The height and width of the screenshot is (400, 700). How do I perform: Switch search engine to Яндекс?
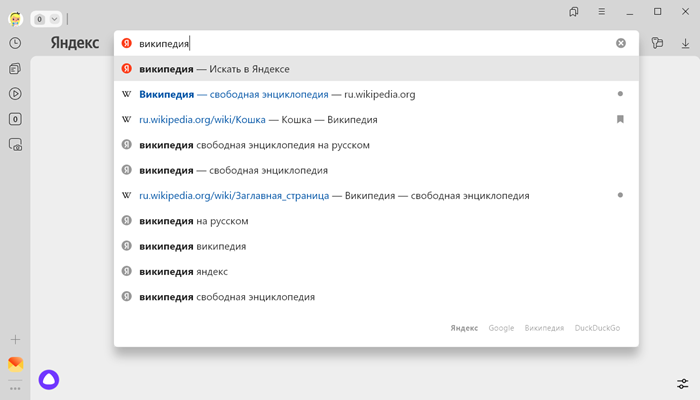tap(464, 328)
